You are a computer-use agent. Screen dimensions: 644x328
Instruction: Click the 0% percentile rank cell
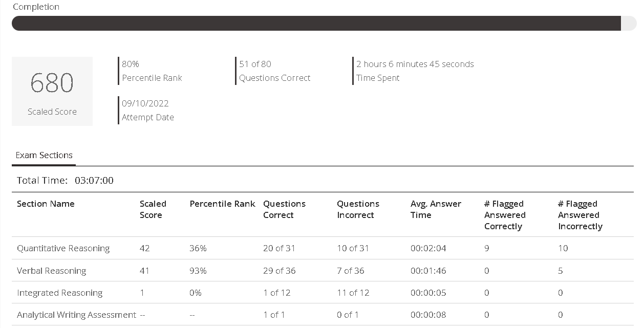196,293
